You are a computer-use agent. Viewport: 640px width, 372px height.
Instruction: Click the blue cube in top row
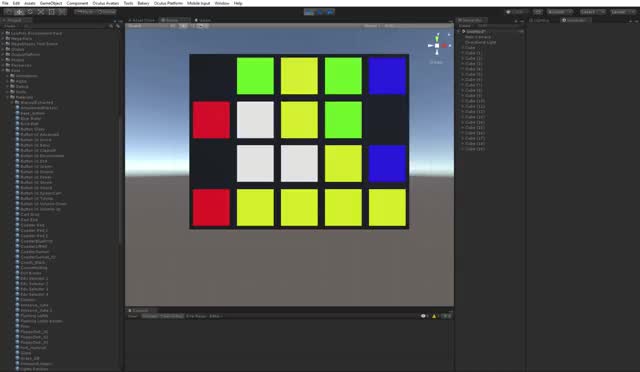click(x=387, y=76)
